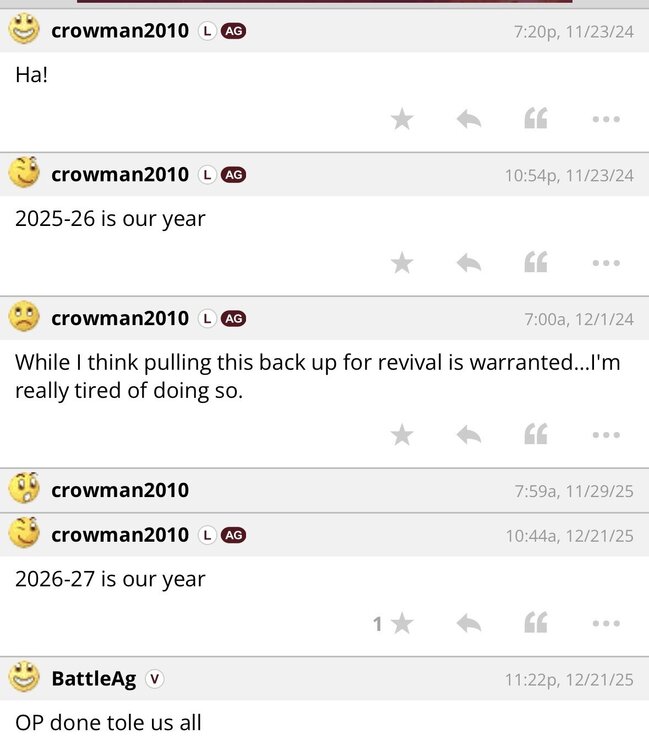Expand the collapsed crowman2010 post from 11/29/25

tap(324, 490)
